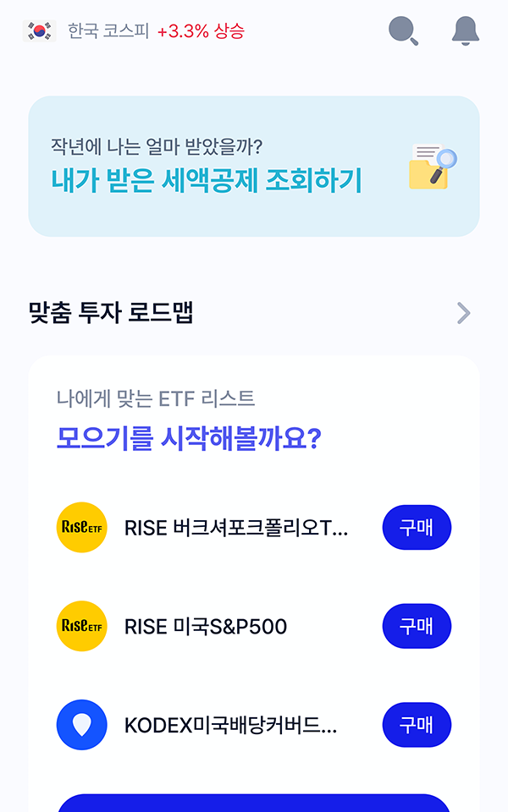
Task: Tap the RISE Berkshire portfolio ETF logo
Action: pyautogui.click(x=82, y=528)
